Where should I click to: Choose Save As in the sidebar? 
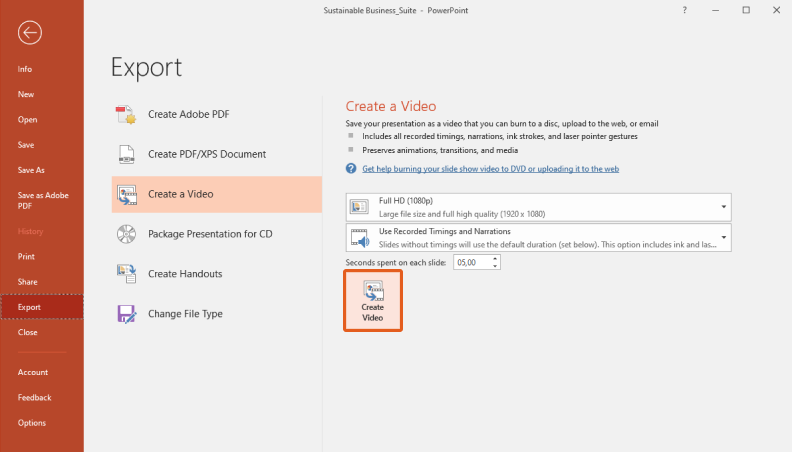[42, 170]
